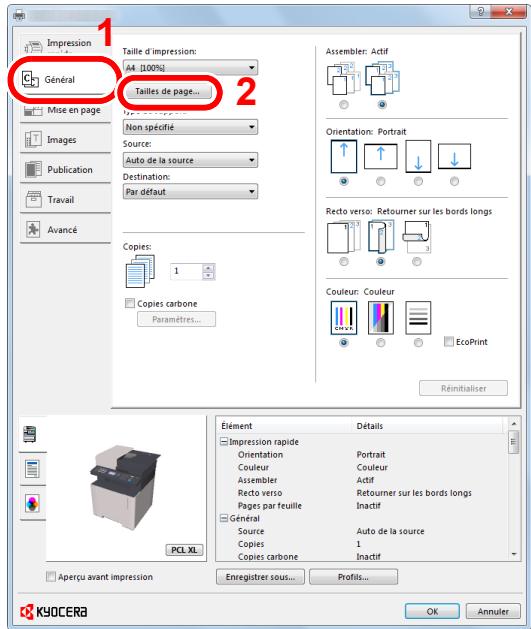Screen dimensions: 531x629
Task: Show the page preview view icon
Action: pyautogui.click(x=32, y=469)
